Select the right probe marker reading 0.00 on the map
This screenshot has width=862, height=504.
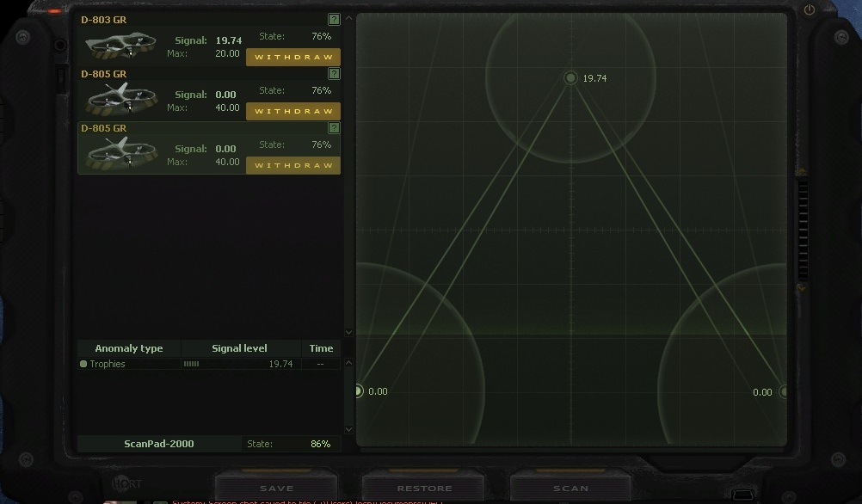pyautogui.click(x=784, y=391)
